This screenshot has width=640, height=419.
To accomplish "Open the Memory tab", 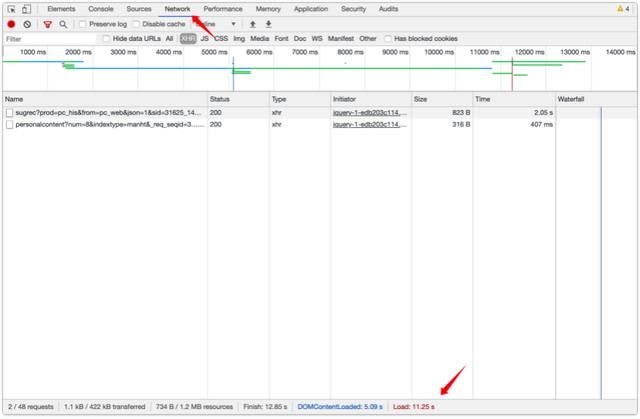I will click(268, 9).
